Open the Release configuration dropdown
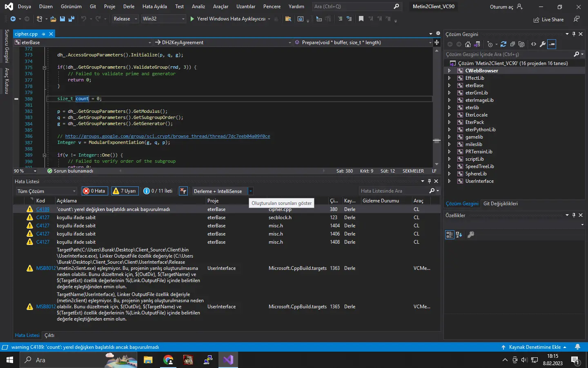The image size is (588, 368). tap(125, 19)
